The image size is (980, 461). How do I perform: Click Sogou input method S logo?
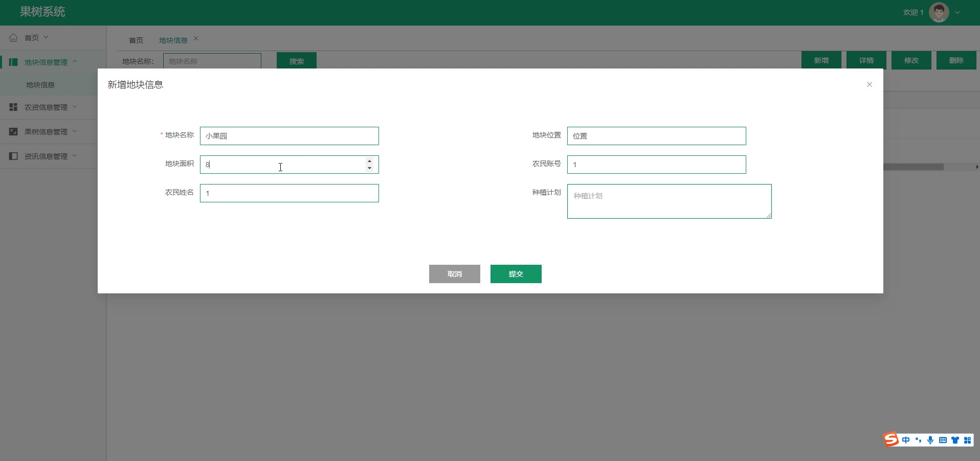(891, 440)
